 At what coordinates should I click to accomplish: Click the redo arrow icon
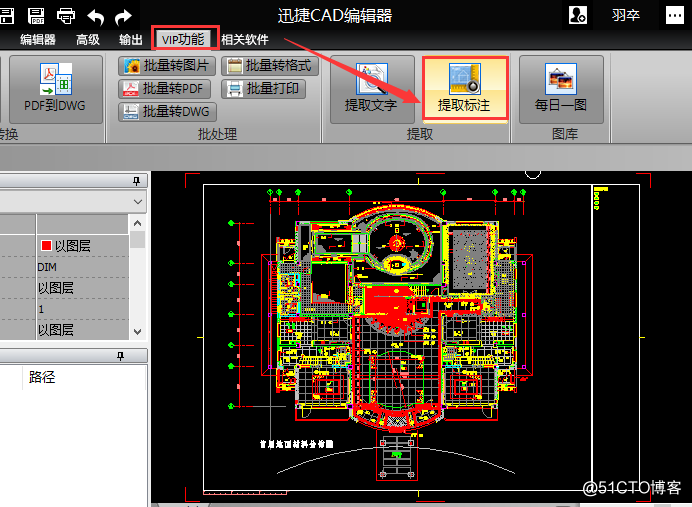pos(123,17)
